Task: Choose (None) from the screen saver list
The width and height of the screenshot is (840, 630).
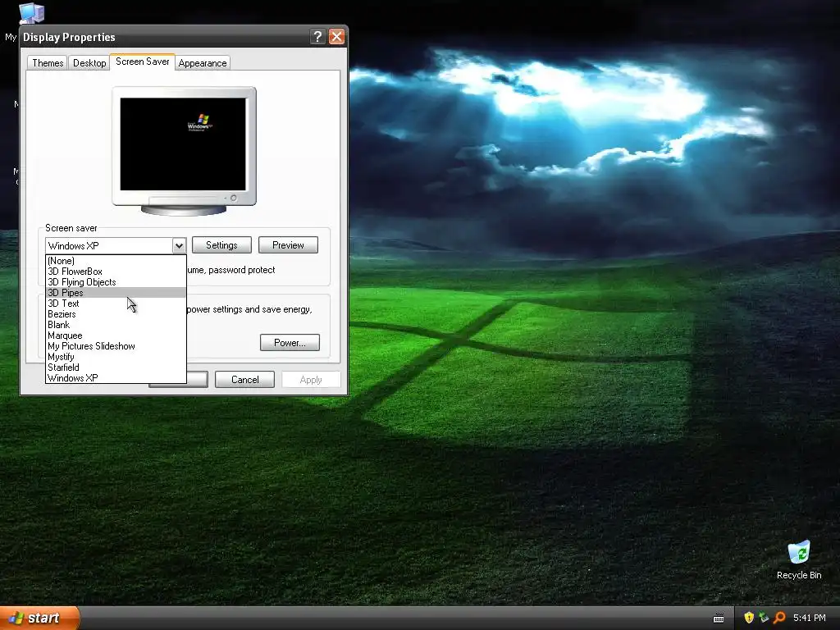Action: click(116, 261)
